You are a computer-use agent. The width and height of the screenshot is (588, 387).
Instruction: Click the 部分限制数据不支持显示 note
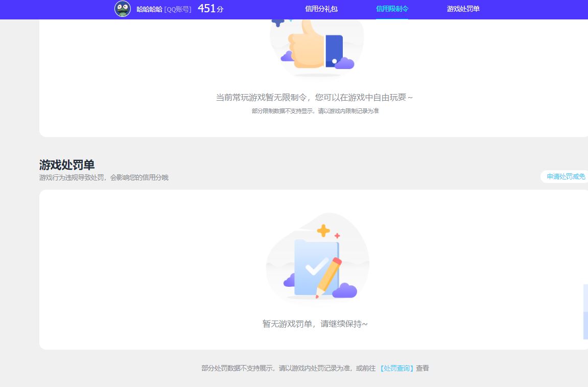point(315,111)
